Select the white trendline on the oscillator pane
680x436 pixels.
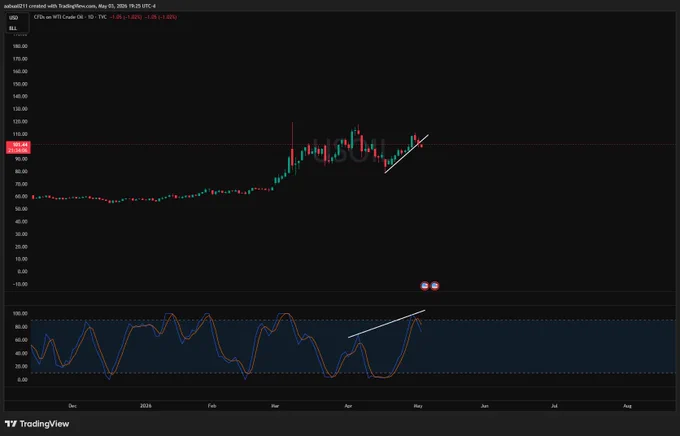[x=386, y=324]
